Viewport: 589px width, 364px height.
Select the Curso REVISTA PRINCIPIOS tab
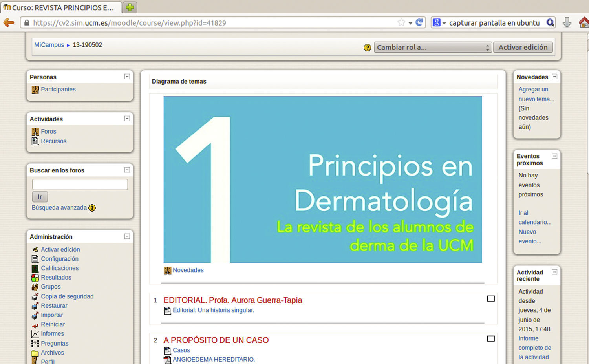61,7
